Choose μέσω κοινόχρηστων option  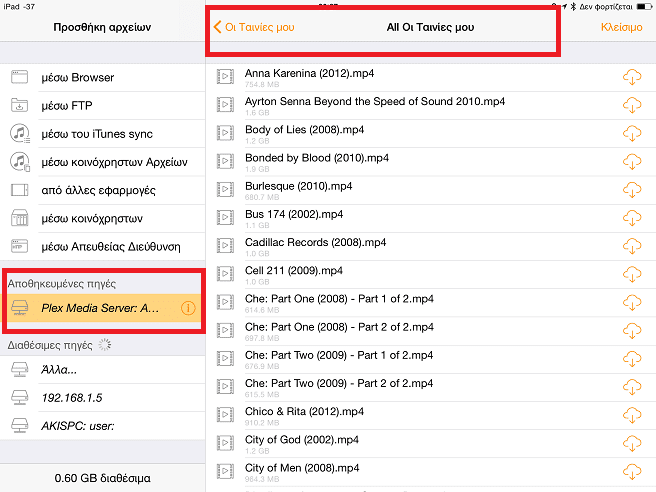pos(102,218)
